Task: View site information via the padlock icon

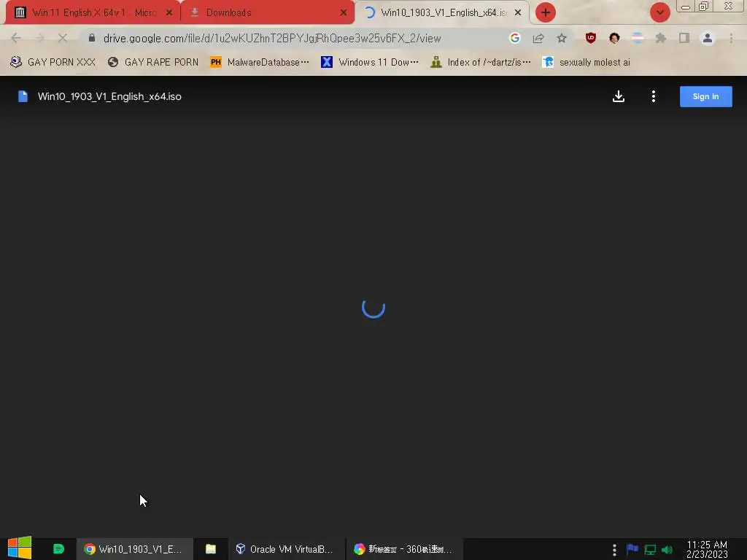Action: [92, 38]
